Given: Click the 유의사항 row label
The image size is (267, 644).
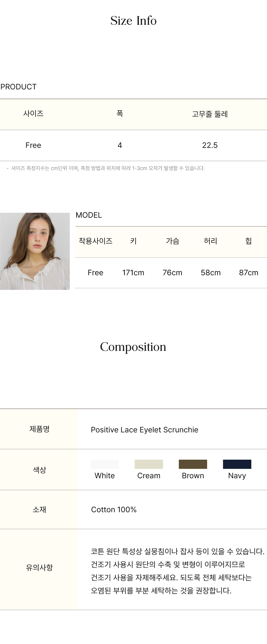Looking at the screenshot, I should 39,567.
